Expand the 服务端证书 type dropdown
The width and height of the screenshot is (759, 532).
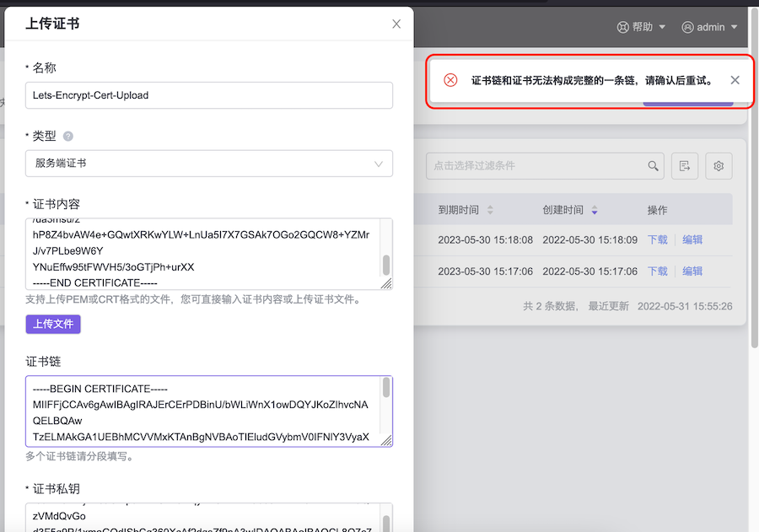tap(208, 164)
